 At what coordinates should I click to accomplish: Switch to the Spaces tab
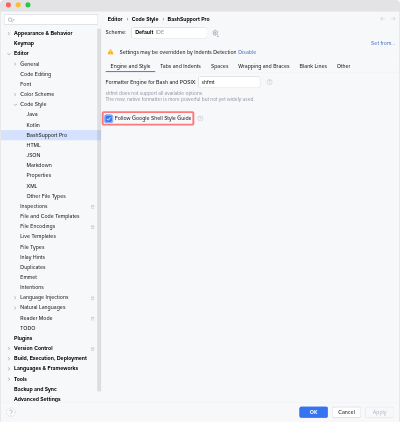click(219, 66)
